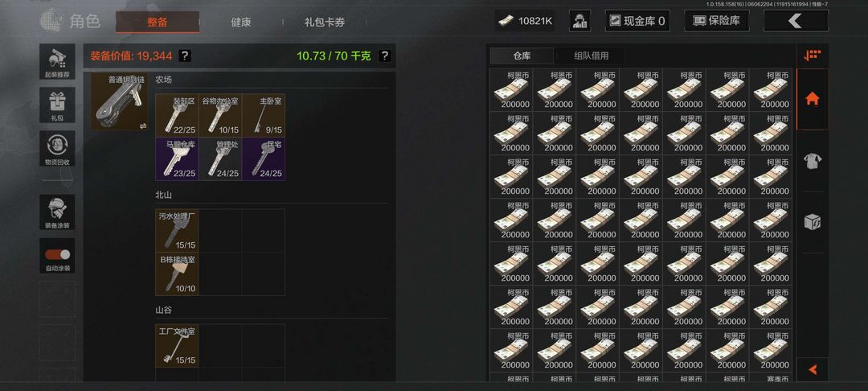This screenshot has width=868, height=391.
Task: Open the 物资回收 recycling icon
Action: 57,148
